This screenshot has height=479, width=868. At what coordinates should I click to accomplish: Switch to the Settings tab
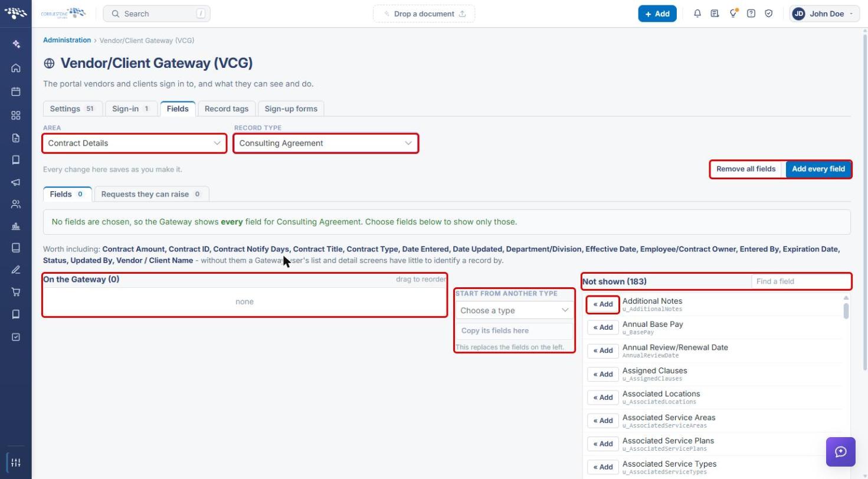(73, 109)
